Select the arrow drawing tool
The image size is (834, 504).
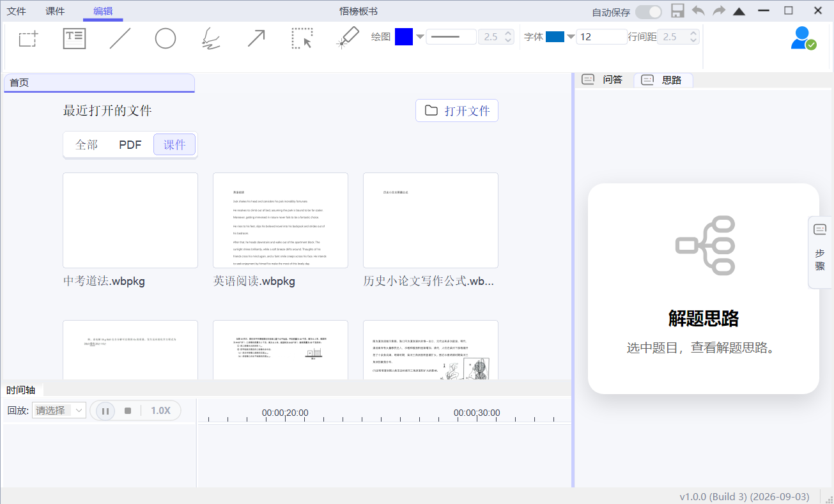pyautogui.click(x=256, y=39)
